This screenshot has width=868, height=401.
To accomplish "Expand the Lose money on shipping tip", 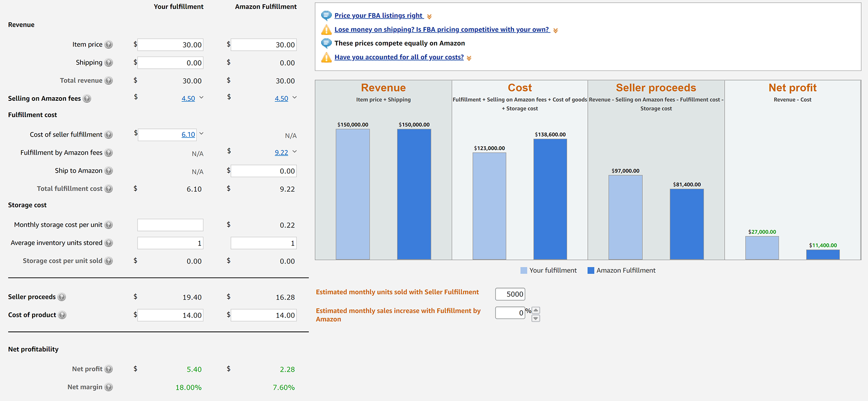I will tap(556, 31).
